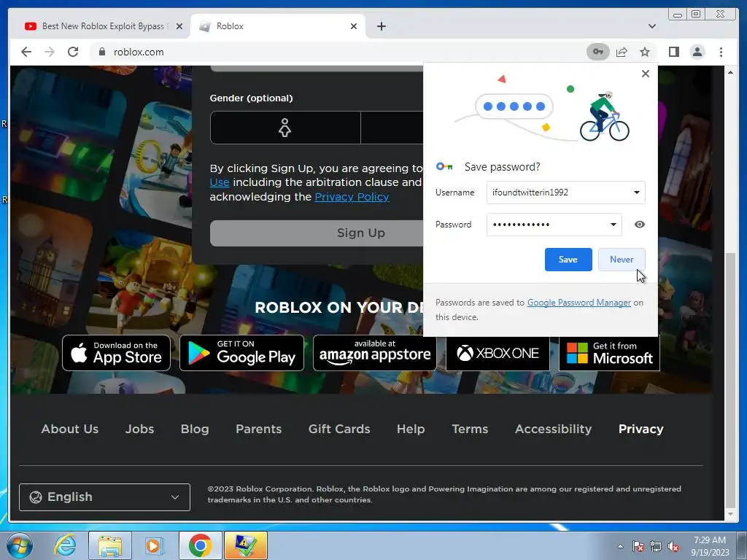Open the Gift Cards footer link
Viewport: 747px width, 560px height.
339,429
